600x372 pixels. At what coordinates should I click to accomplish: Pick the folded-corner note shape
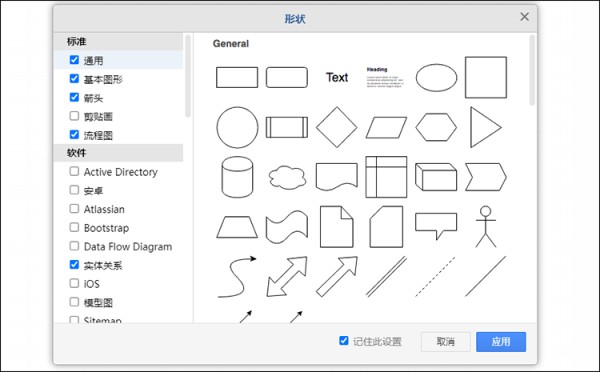pyautogui.click(x=337, y=227)
